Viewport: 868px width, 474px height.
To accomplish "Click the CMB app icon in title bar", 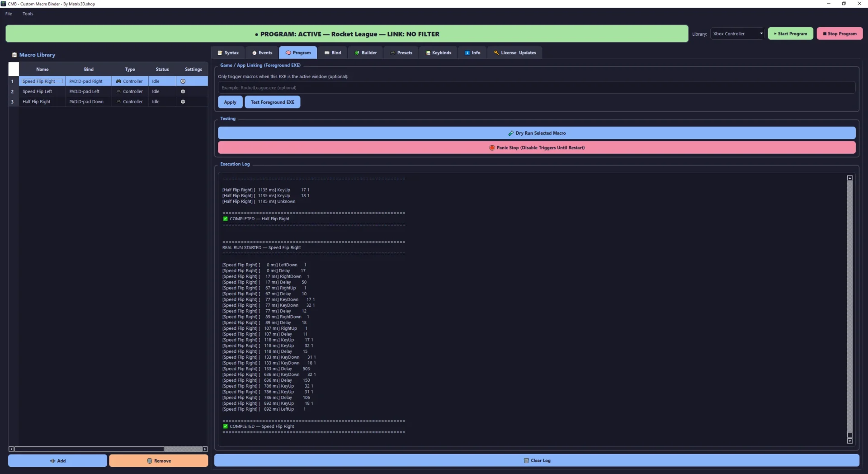I will click(4, 4).
